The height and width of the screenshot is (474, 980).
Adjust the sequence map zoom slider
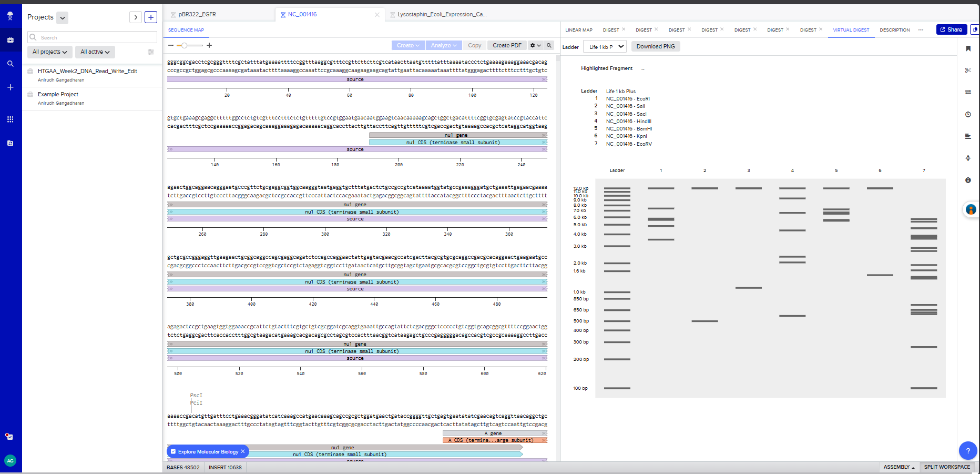tap(184, 46)
